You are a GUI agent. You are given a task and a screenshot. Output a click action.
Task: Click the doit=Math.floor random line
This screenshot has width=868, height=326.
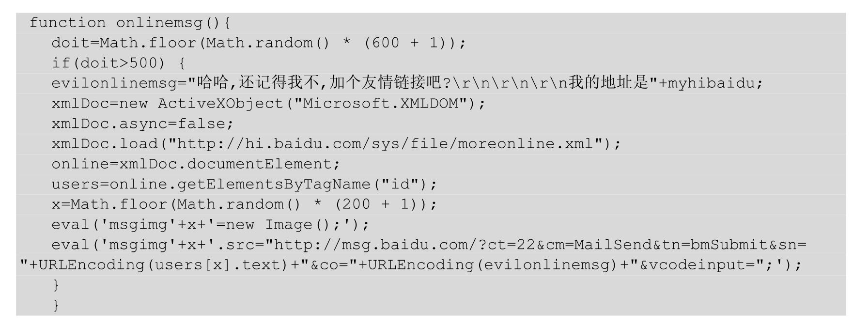(259, 43)
